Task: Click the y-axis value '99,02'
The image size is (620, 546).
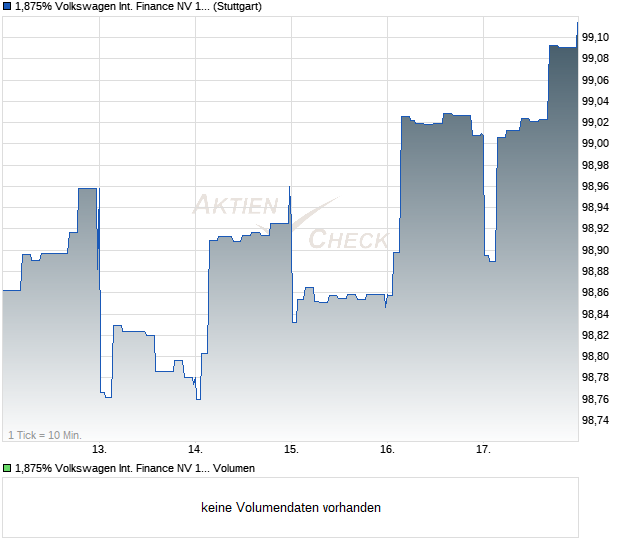Action: click(x=595, y=123)
